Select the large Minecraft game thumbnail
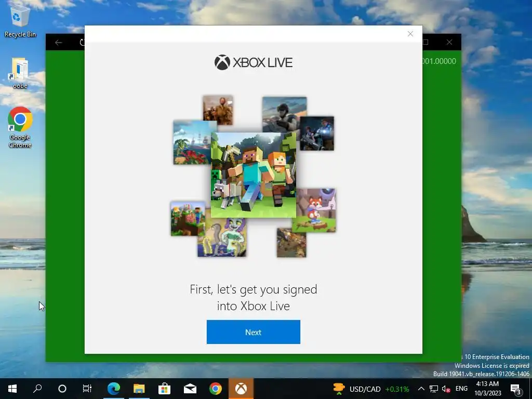Image resolution: width=532 pixels, height=399 pixels. click(253, 175)
